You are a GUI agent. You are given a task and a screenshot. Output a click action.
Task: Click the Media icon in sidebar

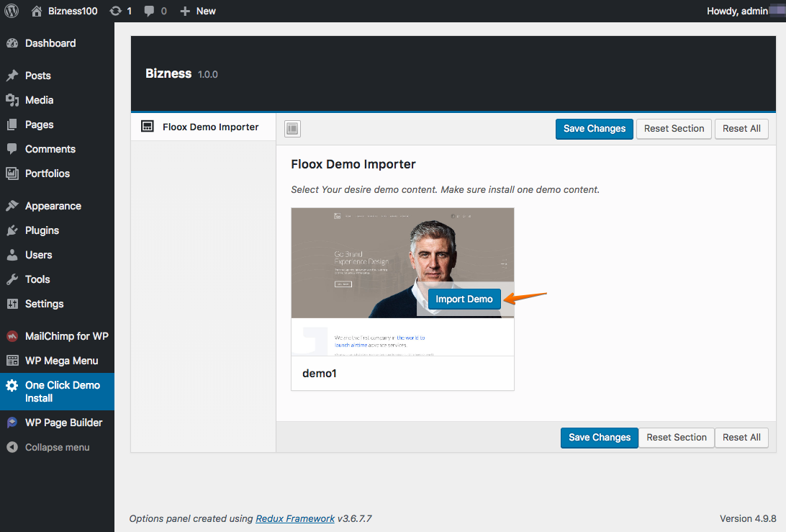tap(12, 100)
